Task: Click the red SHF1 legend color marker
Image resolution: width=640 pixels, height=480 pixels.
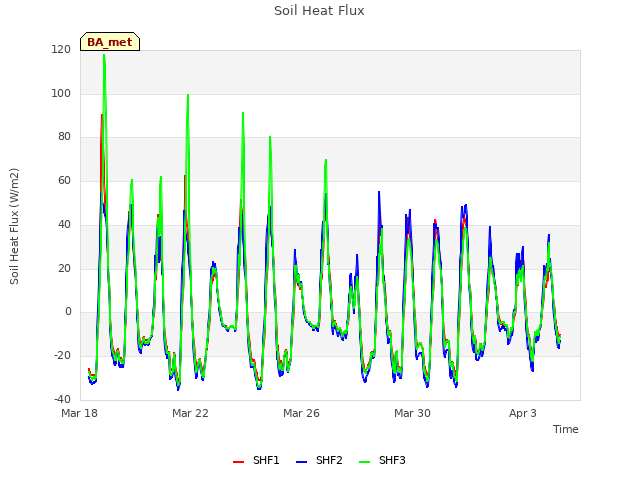Action: (x=238, y=462)
